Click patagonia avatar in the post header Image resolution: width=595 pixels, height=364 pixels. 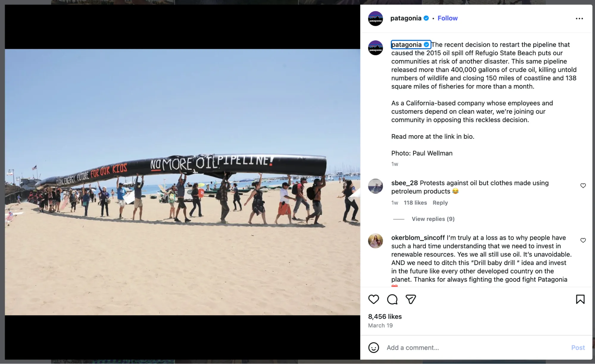(x=375, y=18)
